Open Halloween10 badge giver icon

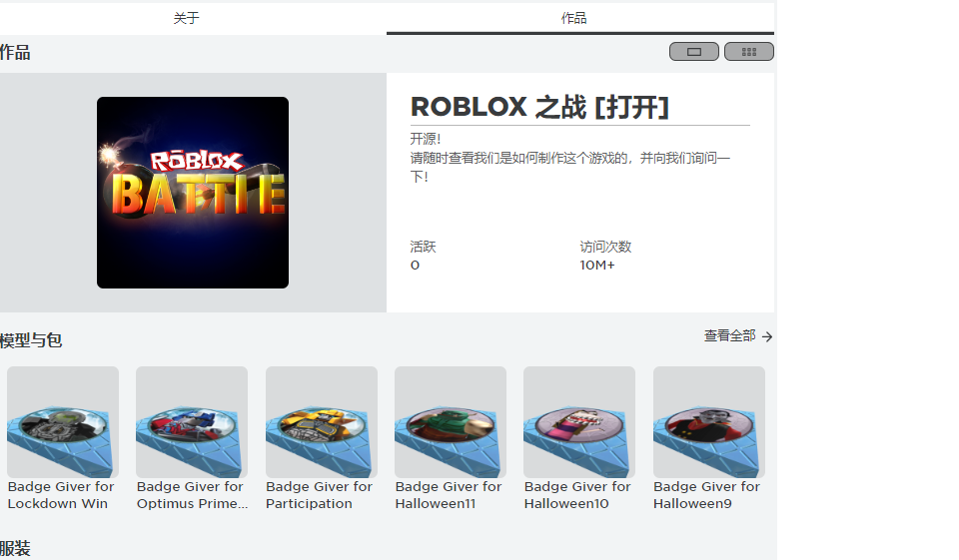(579, 422)
